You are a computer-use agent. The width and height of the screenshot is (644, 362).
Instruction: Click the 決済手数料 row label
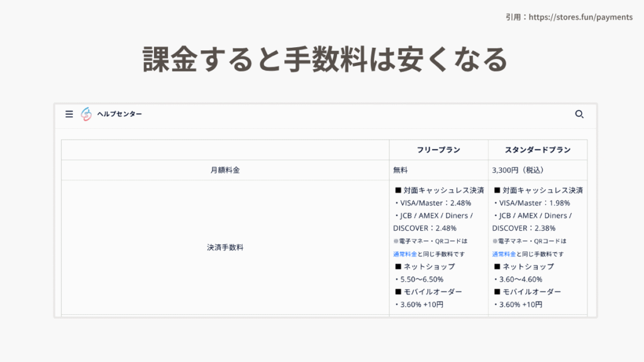[225, 247]
